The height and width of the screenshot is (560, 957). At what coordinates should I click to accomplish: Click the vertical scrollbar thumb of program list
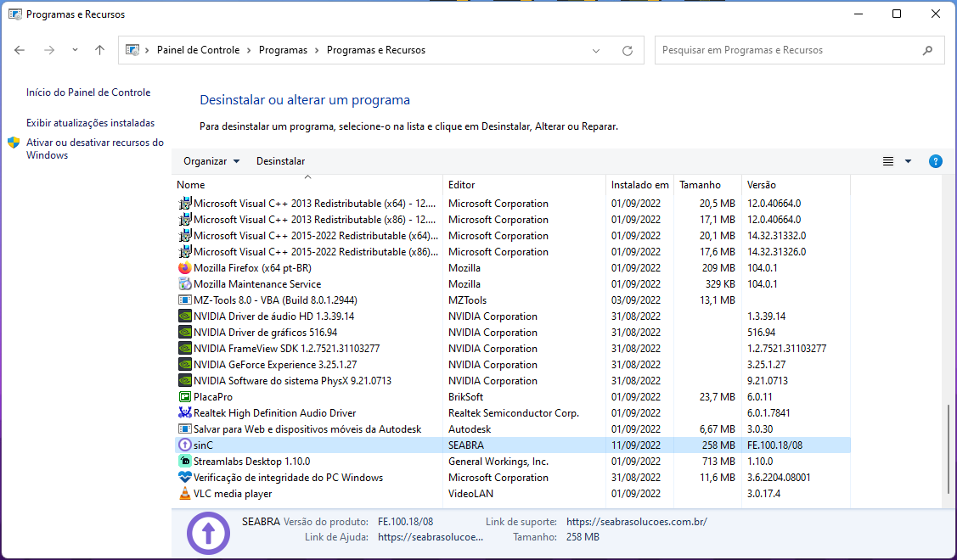point(948,448)
